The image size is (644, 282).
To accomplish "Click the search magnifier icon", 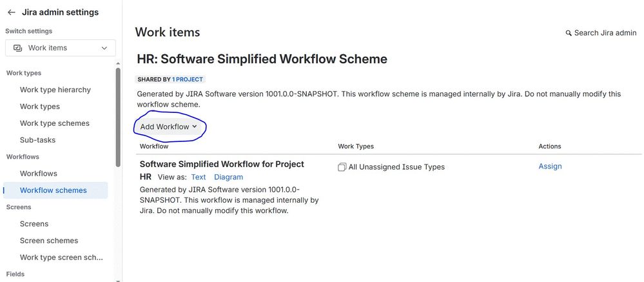I will (x=569, y=33).
